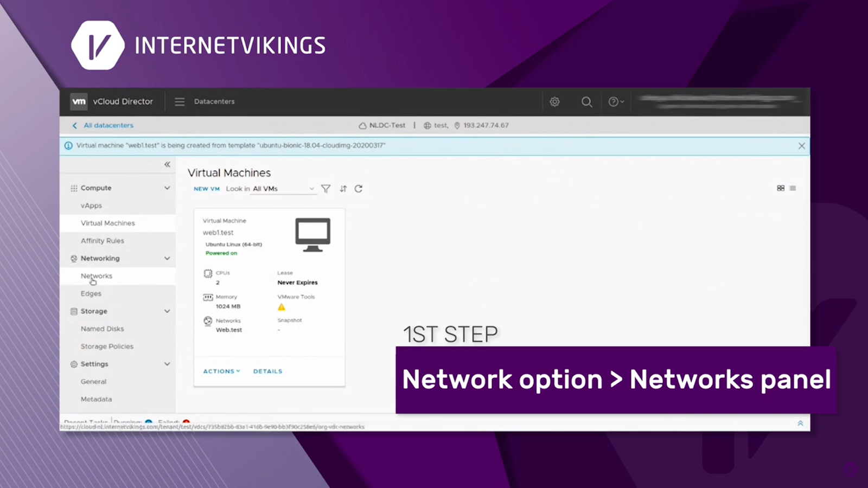Collapse the Settings section

tap(167, 364)
